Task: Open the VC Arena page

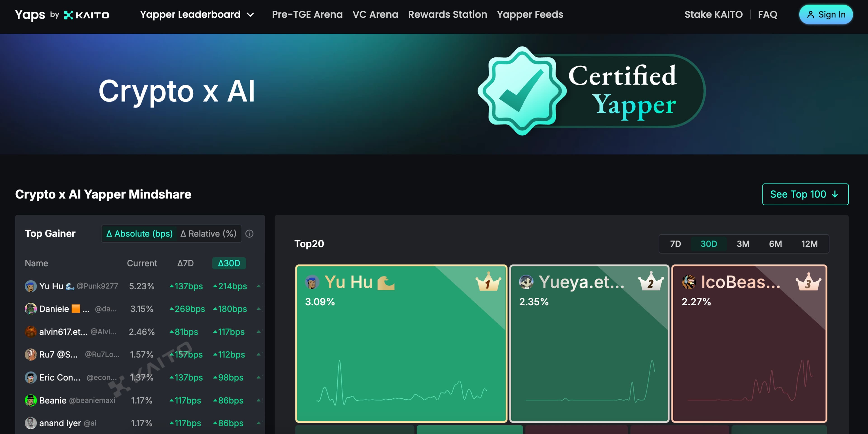Action: point(375,14)
